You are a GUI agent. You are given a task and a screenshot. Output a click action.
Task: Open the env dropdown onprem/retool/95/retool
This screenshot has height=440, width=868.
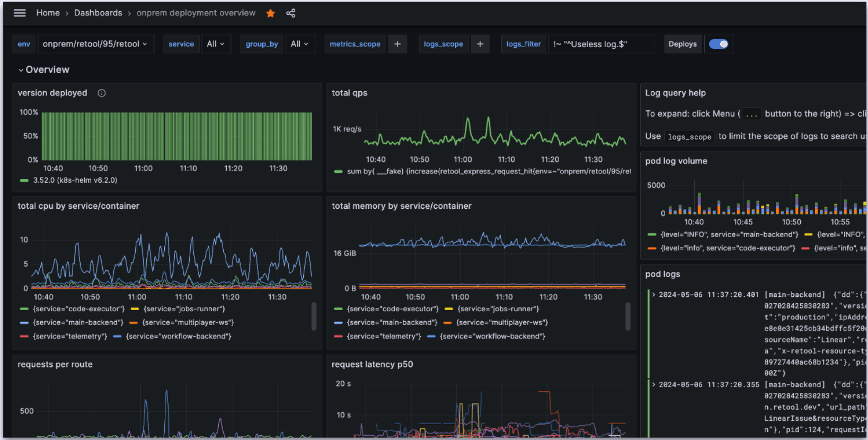[95, 44]
